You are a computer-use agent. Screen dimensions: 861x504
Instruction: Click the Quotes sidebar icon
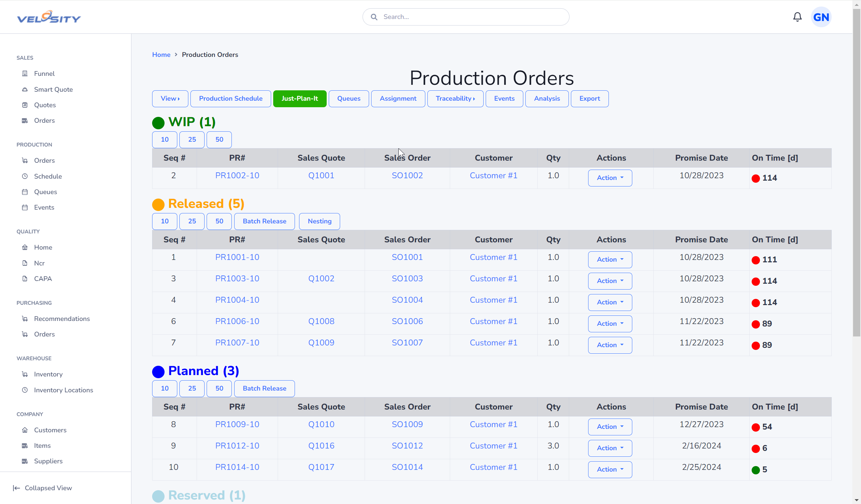[25, 105]
